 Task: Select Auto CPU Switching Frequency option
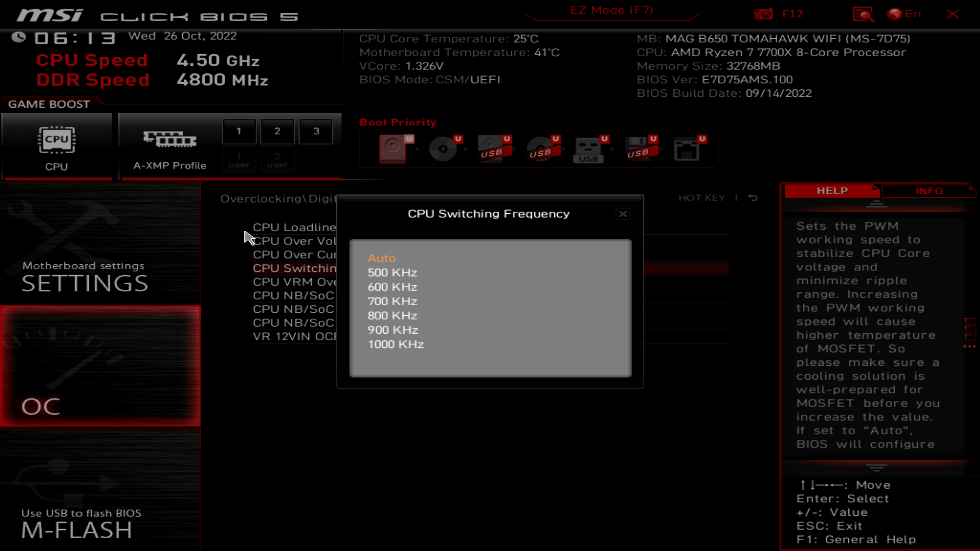[x=382, y=258]
